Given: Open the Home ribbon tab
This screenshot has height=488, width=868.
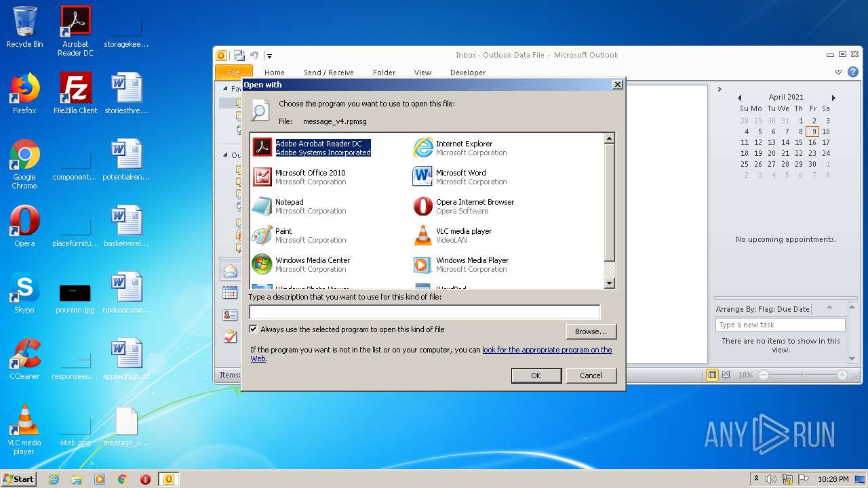Looking at the screenshot, I should (x=275, y=73).
